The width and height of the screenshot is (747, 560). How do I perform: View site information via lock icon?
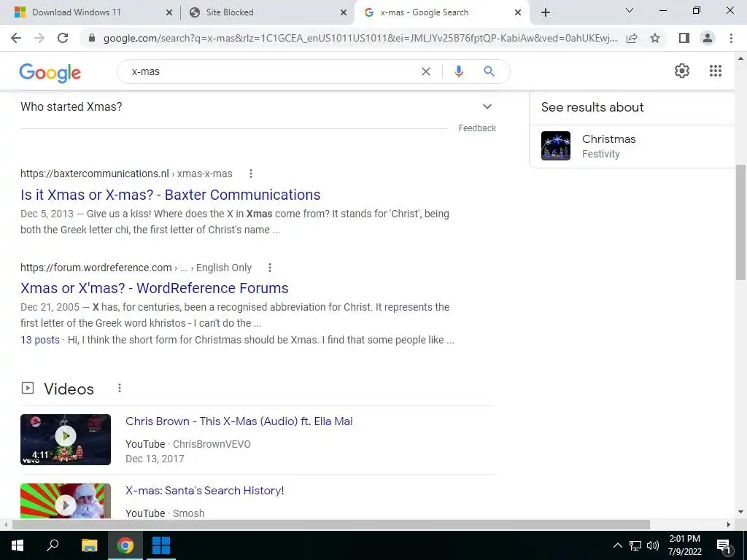(x=93, y=38)
